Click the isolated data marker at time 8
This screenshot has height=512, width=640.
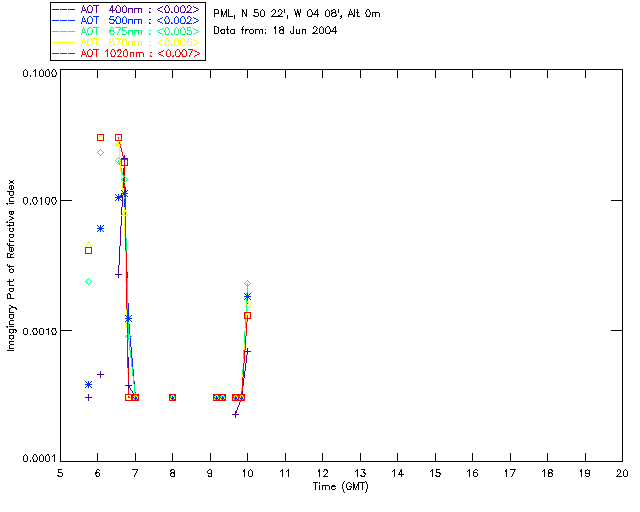[x=173, y=397]
